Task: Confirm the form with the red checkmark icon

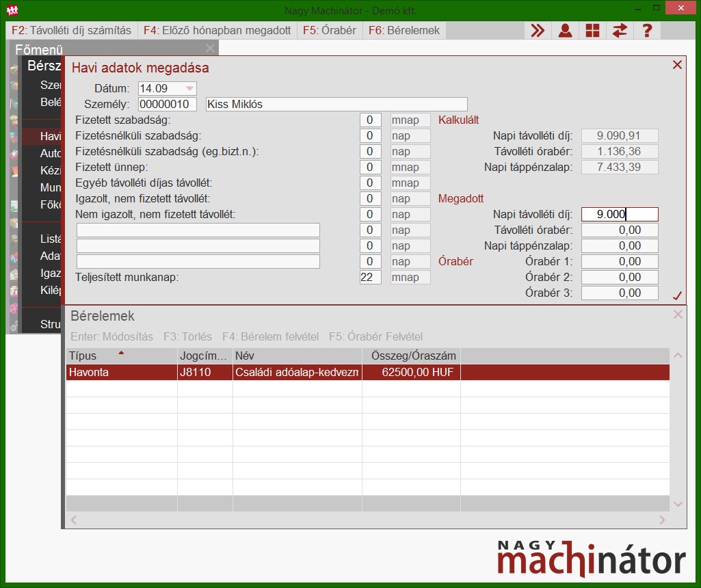Action: [x=677, y=295]
